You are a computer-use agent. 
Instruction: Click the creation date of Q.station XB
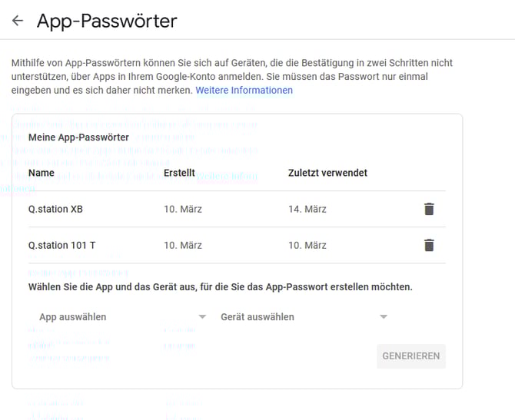click(x=183, y=209)
